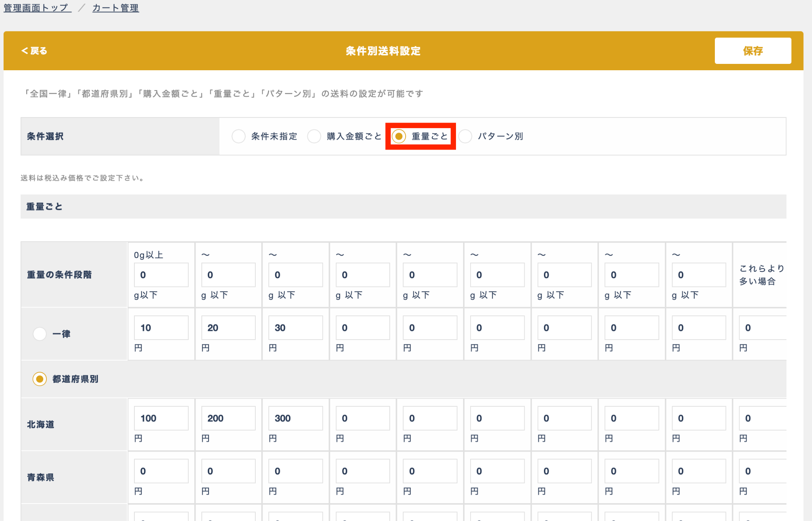Viewport: 812px width, 521px height.
Task: Click 一律 field under これらより多い場合 column
Action: click(762, 328)
